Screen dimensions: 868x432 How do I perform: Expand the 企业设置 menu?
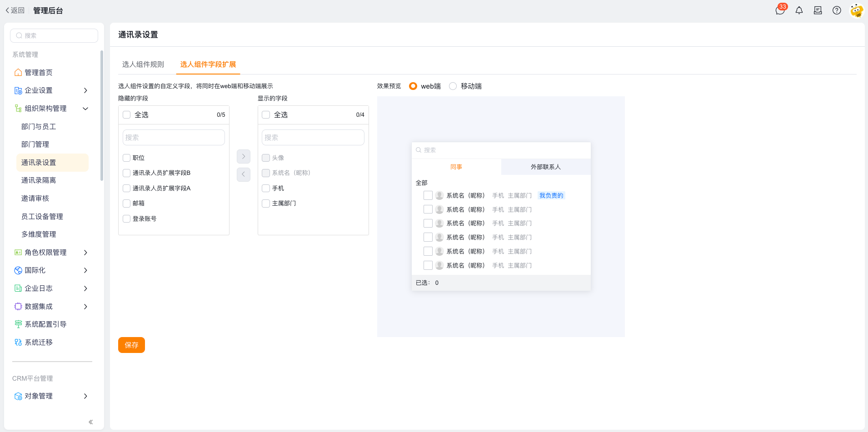click(51, 90)
